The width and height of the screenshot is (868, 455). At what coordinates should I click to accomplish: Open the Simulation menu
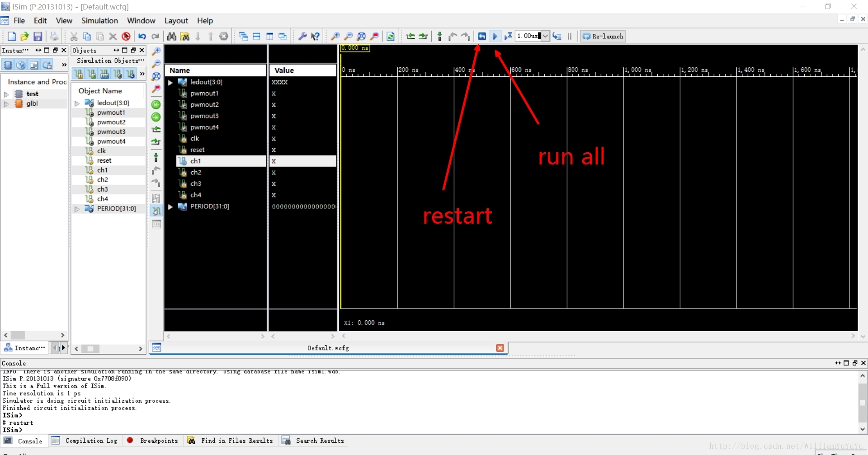[x=99, y=21]
